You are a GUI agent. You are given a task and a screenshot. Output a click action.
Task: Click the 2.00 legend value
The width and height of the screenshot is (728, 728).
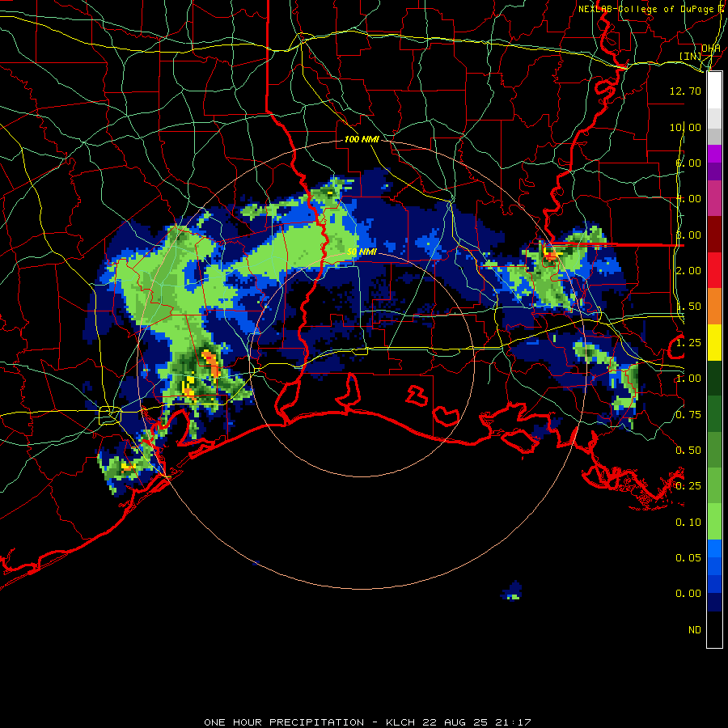coord(688,271)
